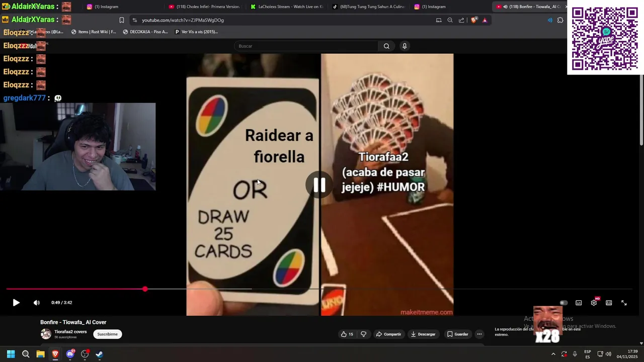Select the Bonfire - Tiowafa tab
This screenshot has height=362, width=644.
point(530,7)
